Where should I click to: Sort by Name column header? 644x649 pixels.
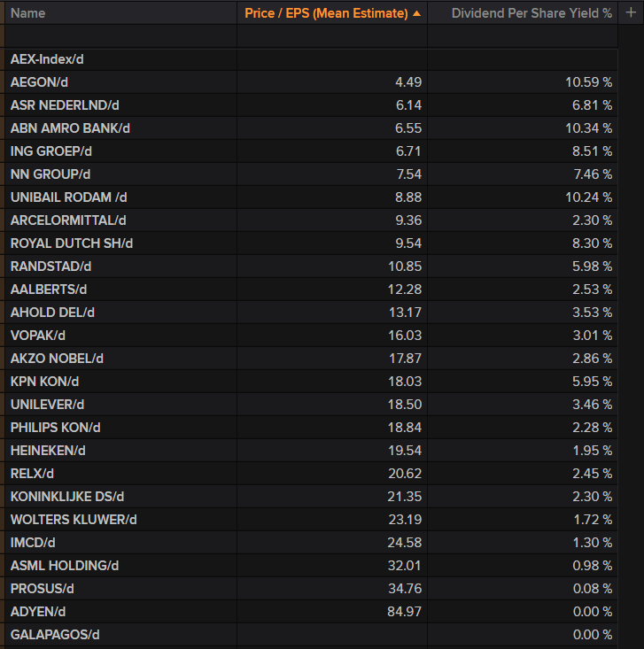(27, 13)
